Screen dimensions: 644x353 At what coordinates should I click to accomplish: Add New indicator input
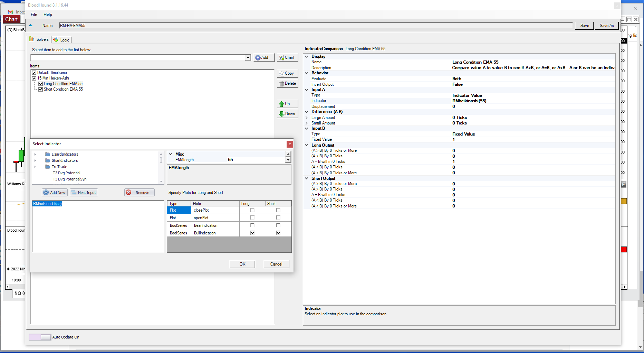55,193
